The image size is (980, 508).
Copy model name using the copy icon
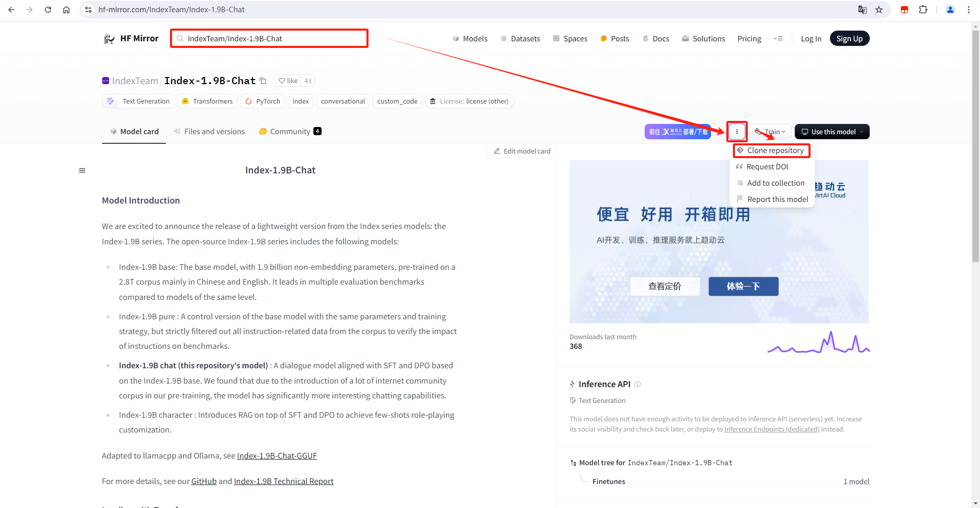click(263, 81)
